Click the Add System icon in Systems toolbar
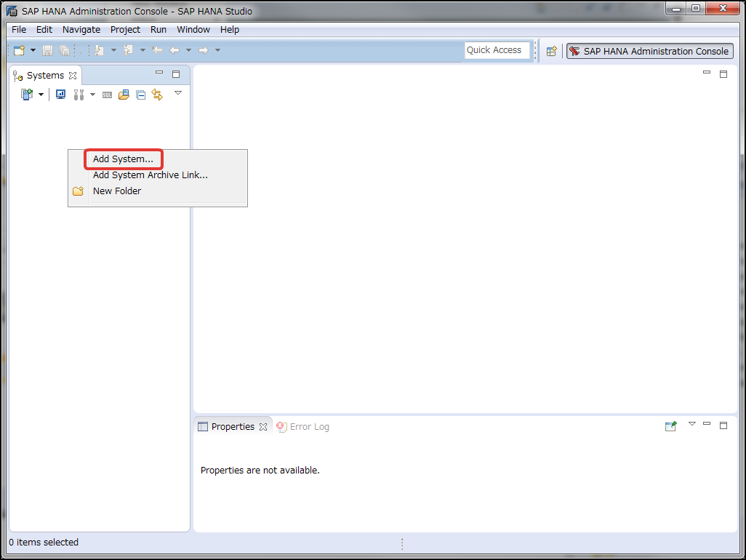This screenshot has width=746, height=560. pyautogui.click(x=27, y=95)
